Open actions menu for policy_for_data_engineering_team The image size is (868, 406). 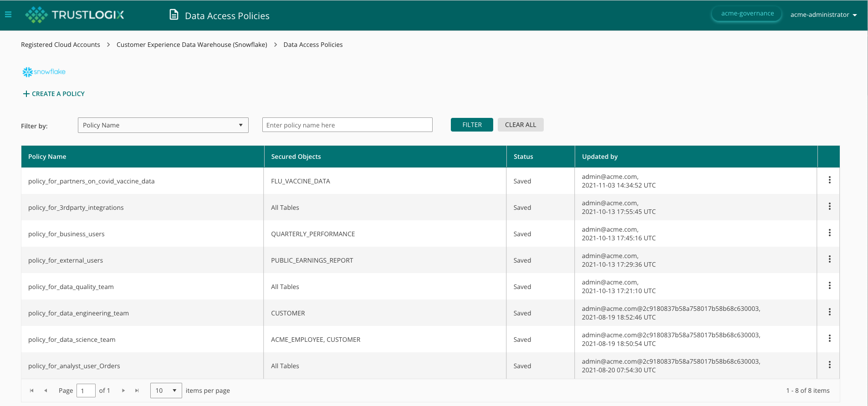pos(829,312)
